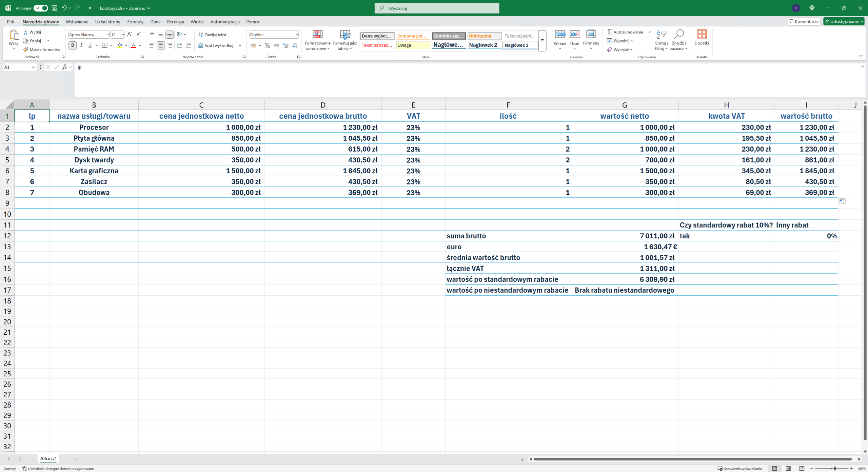Open the Name Box dropdown arrow
Screen dimensions: 868x472
pos(33,67)
